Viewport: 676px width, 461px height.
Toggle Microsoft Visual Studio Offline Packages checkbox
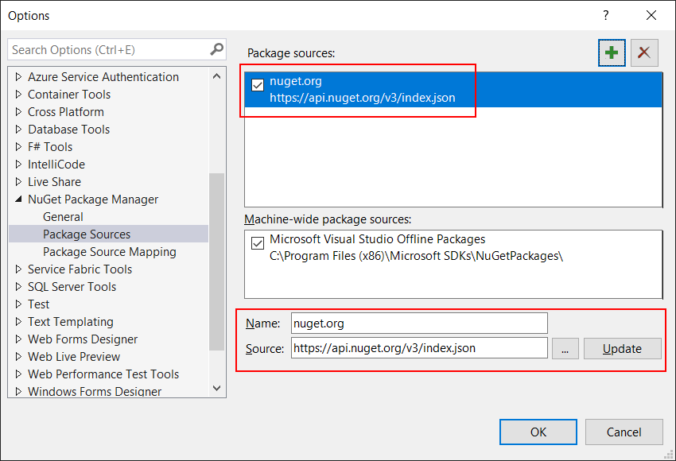coord(257,244)
